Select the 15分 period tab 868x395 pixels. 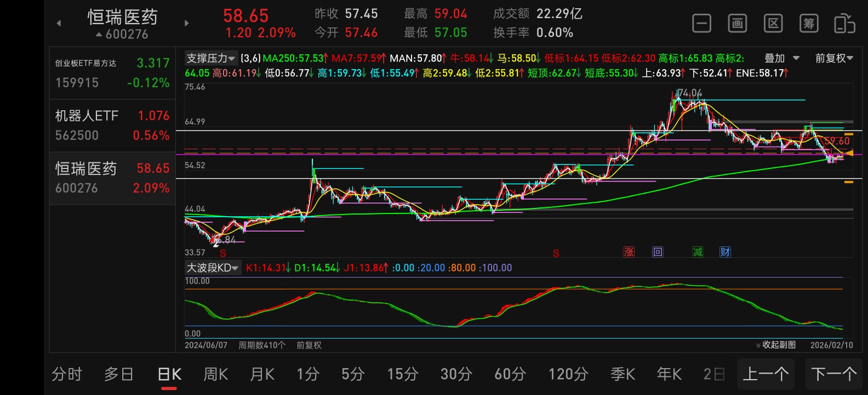point(403,374)
